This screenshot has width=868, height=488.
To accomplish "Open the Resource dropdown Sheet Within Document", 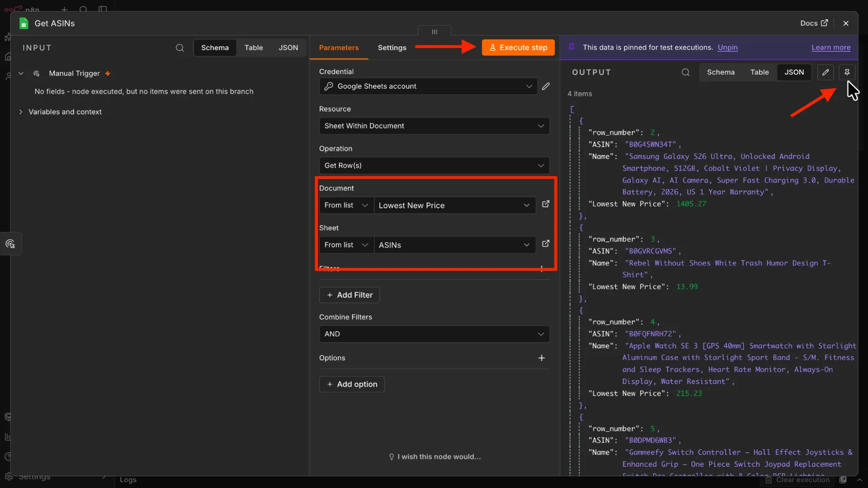I will [434, 126].
